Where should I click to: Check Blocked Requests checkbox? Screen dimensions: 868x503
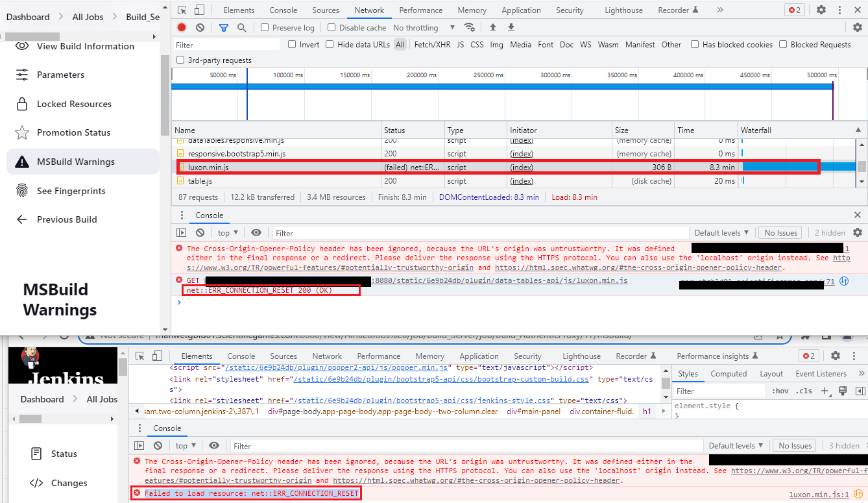pyautogui.click(x=783, y=44)
